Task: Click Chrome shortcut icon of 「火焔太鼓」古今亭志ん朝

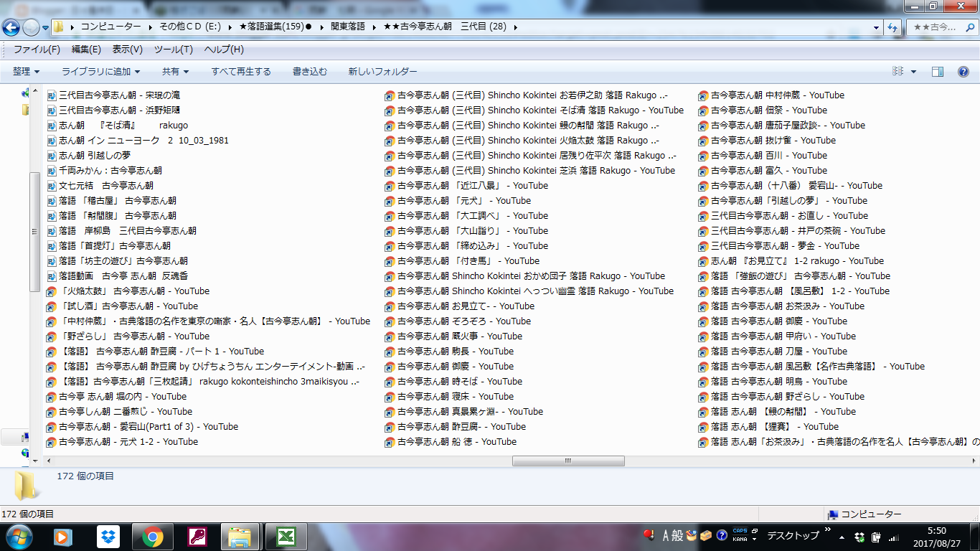Action: point(52,291)
